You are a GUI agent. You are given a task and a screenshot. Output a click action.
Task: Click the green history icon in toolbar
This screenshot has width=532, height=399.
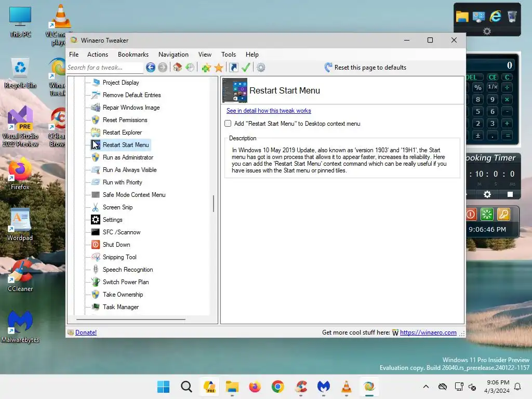pyautogui.click(x=190, y=67)
